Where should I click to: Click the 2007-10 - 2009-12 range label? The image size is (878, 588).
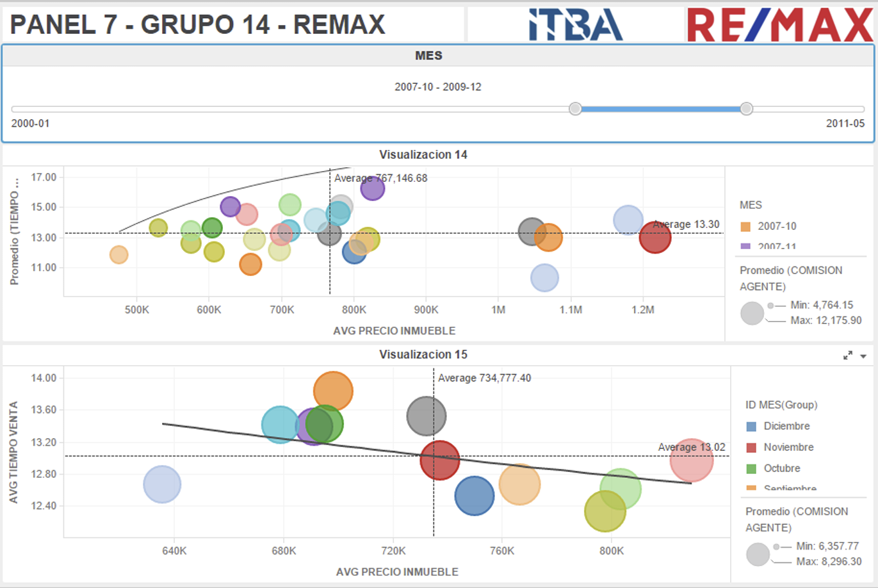(x=437, y=86)
